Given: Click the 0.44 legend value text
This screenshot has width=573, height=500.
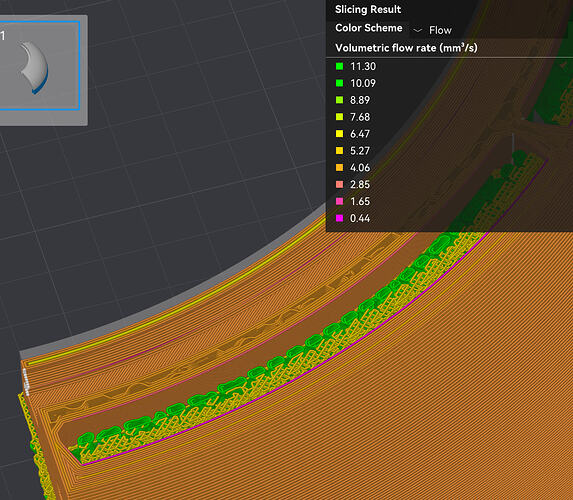Looking at the screenshot, I should click(360, 218).
